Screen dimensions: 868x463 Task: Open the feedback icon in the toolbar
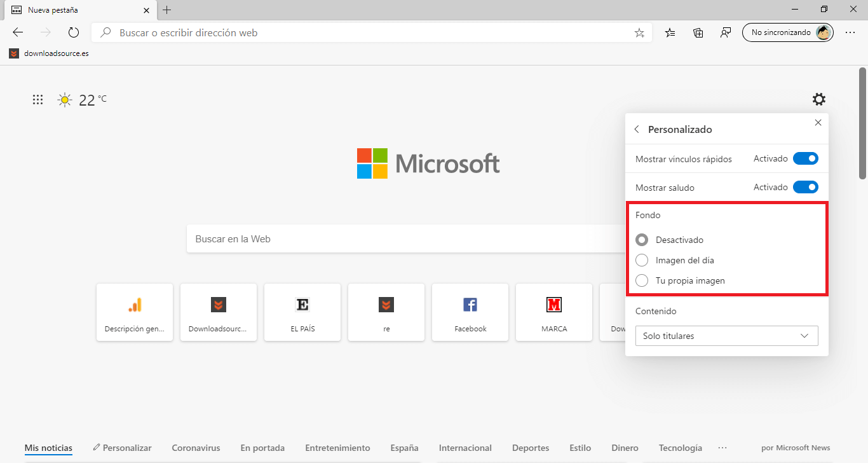tap(725, 32)
